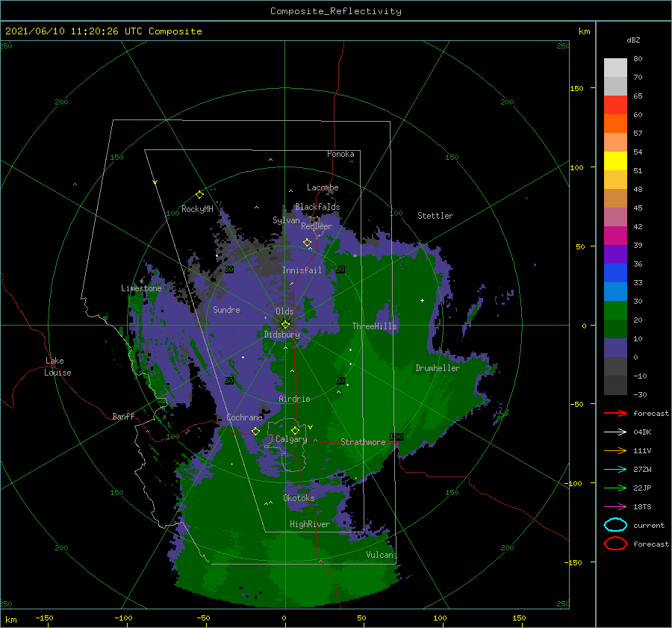The width and height of the screenshot is (672, 628).
Task: Click the 22JP legend text
Action: point(642,488)
